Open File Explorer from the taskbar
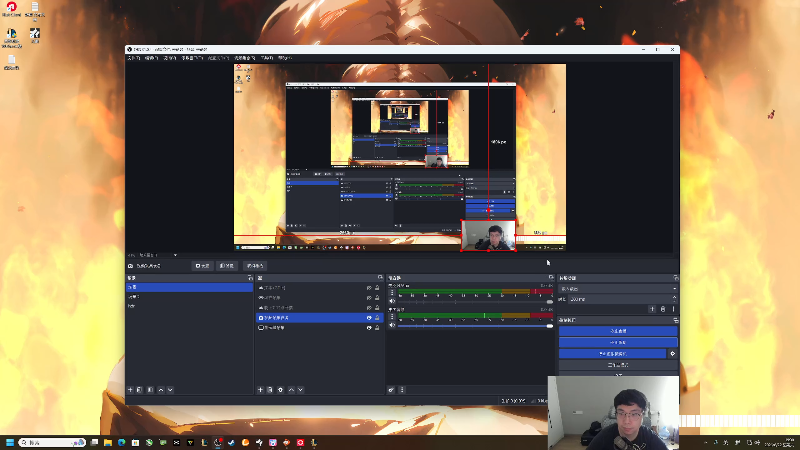This screenshot has width=800, height=450. tap(108, 442)
